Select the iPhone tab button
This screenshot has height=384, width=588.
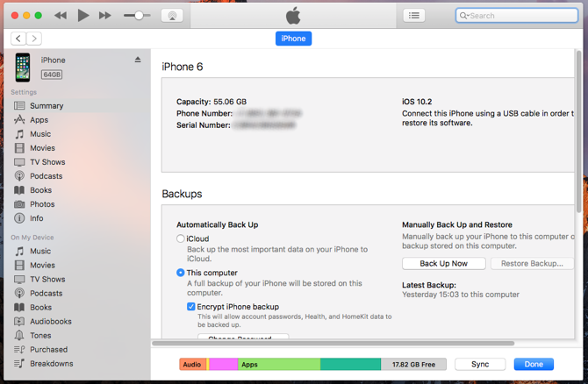[293, 39]
